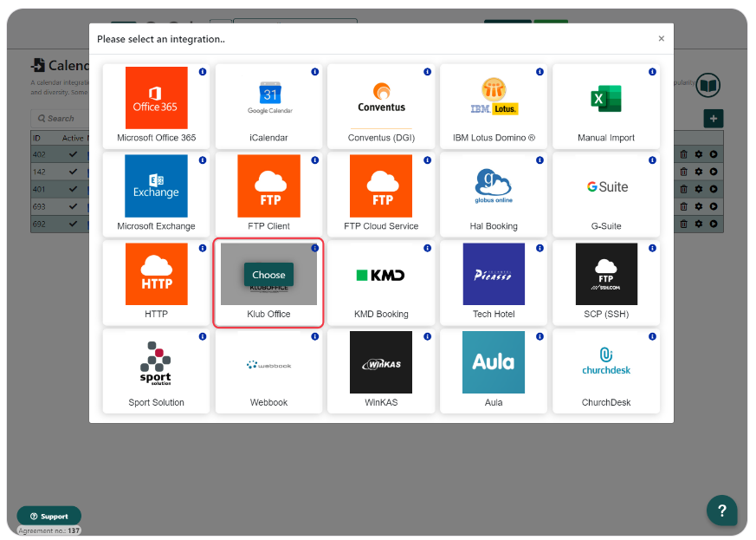Toggle active checkmark for row 692
756x540 pixels.
coord(73,224)
